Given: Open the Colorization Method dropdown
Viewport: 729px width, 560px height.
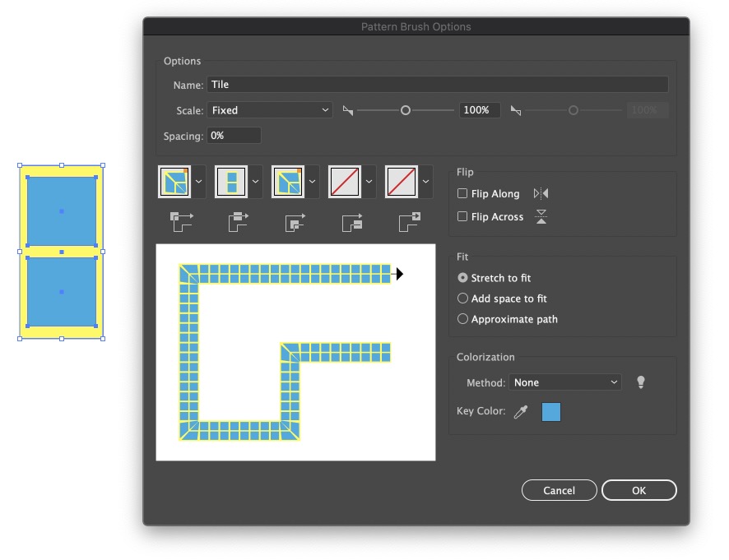Looking at the screenshot, I should [565, 382].
